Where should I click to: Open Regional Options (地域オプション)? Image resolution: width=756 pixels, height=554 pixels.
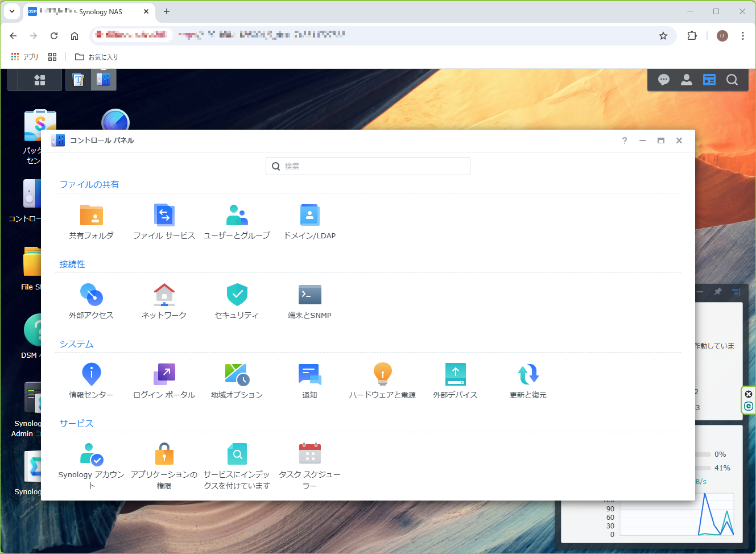click(x=237, y=381)
